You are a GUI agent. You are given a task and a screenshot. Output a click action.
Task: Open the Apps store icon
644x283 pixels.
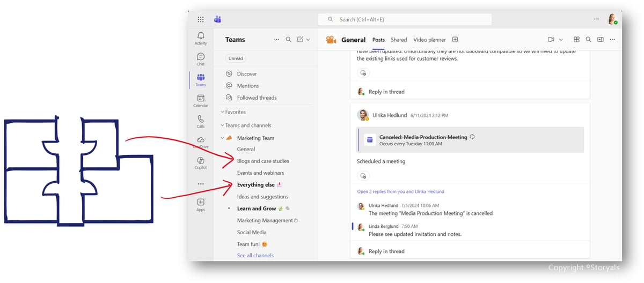pos(201,205)
